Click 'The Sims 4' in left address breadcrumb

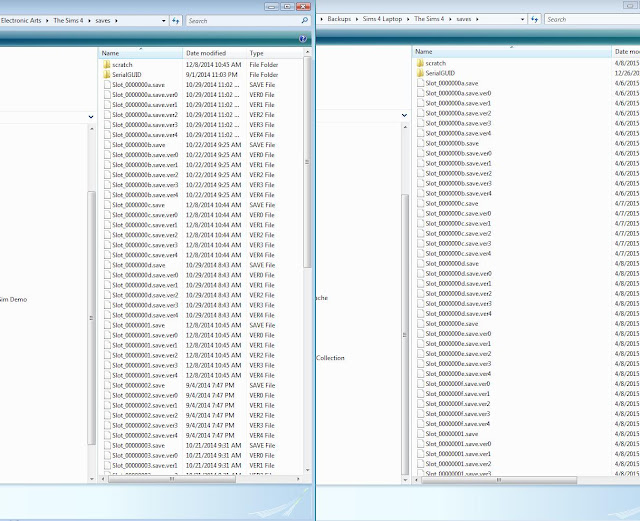click(68, 20)
